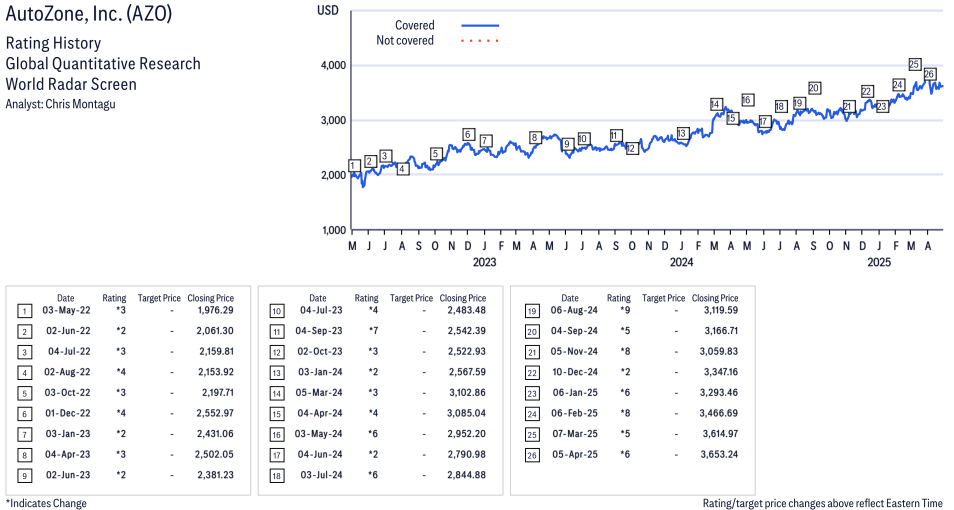Click closing price 3,166.71
Viewport: 954px width, 510px height.
tap(721, 331)
